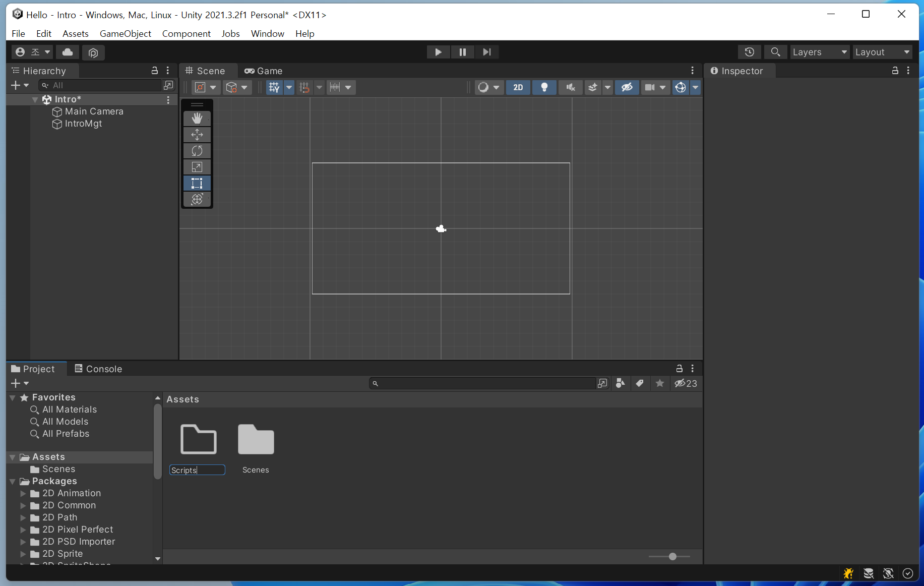Click the Project search field
Screen dimensions: 924x586
click(482, 383)
